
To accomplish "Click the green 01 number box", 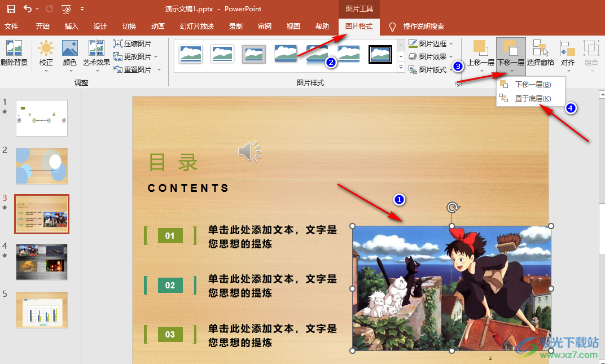I will point(170,235).
